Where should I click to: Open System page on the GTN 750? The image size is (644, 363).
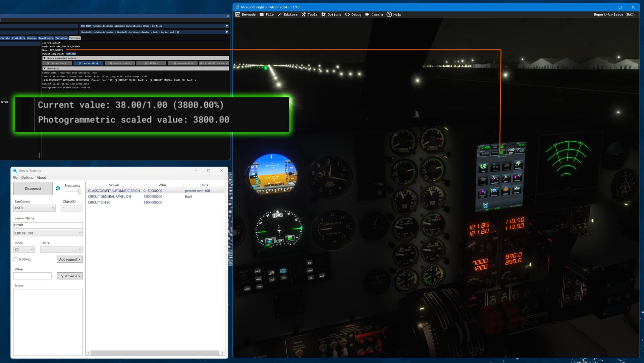pos(517,189)
